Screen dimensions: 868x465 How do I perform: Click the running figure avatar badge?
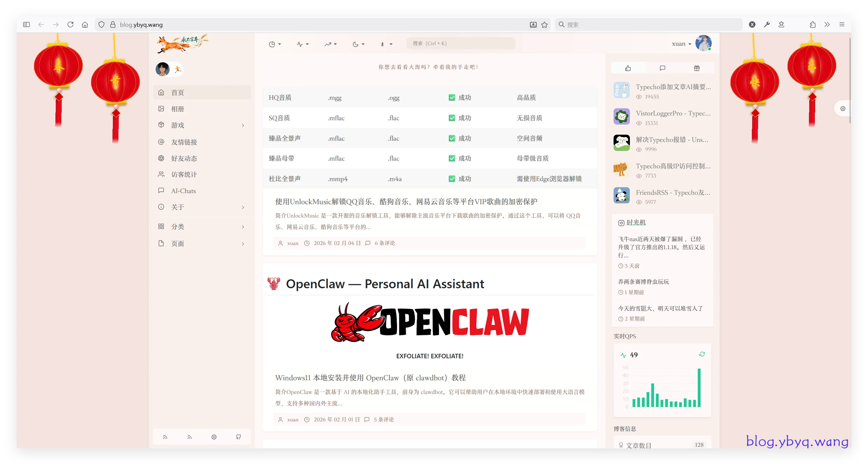pos(177,69)
